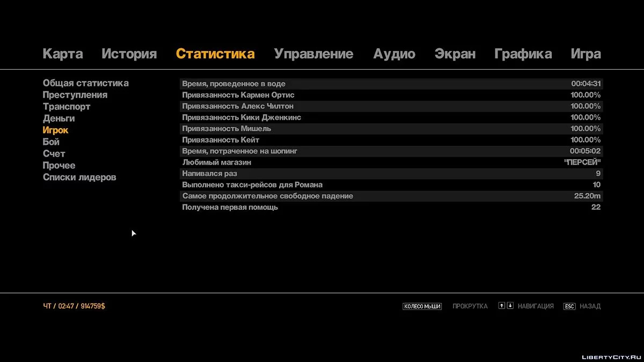View the Деньги statistics category
This screenshot has width=644, height=362.
[58, 119]
